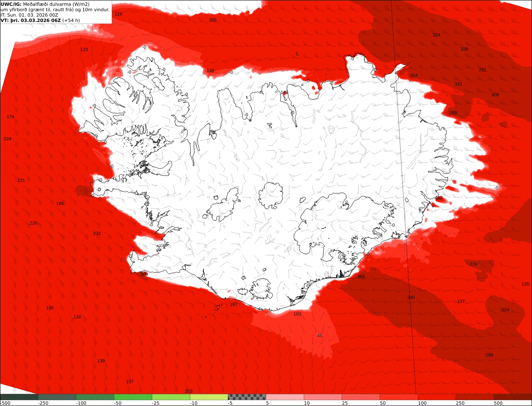Click the flux value '205' at top

pyautogui.click(x=213, y=20)
